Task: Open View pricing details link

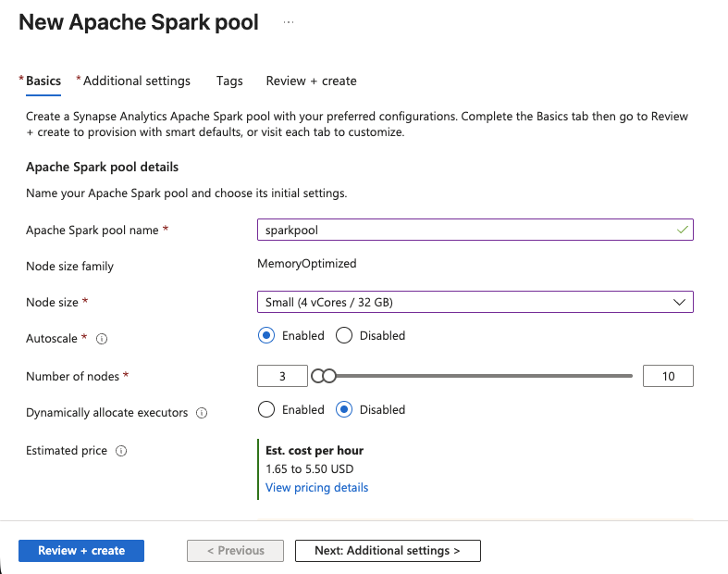Action: pos(316,488)
